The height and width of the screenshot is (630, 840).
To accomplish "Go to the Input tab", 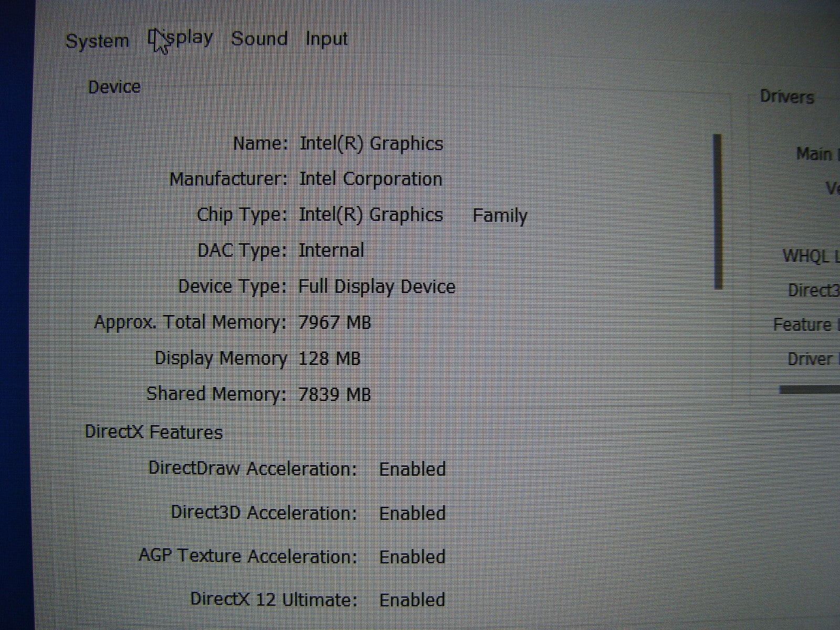I will pyautogui.click(x=327, y=39).
